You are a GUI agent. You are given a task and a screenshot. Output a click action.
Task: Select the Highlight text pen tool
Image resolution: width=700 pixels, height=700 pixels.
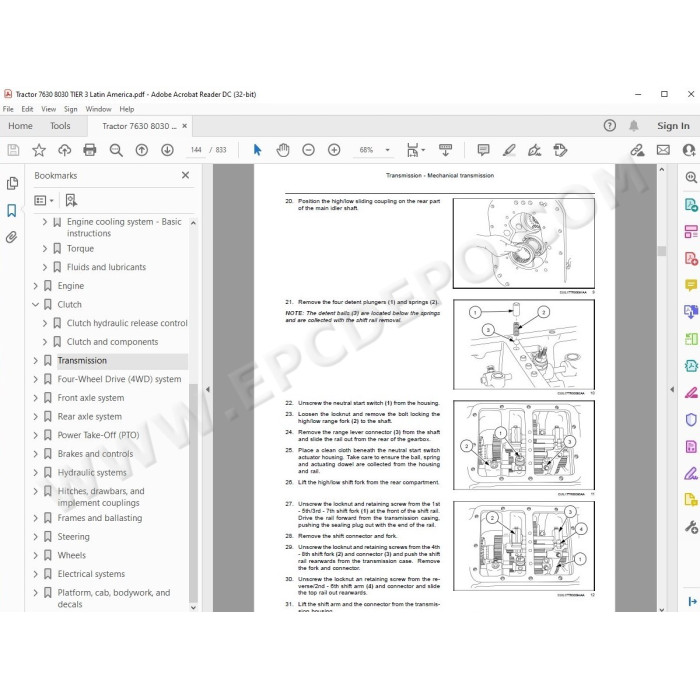pos(509,150)
